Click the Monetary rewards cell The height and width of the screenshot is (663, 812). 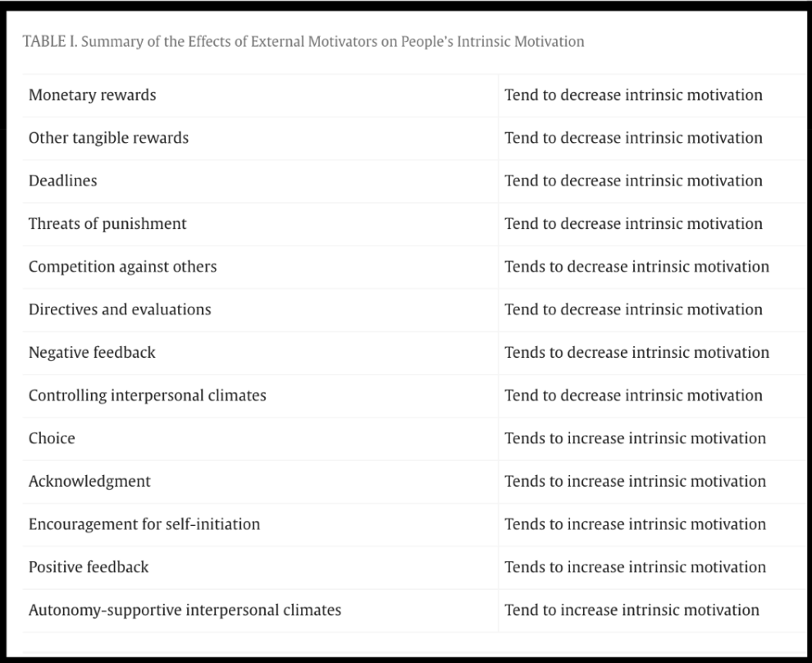click(92, 95)
